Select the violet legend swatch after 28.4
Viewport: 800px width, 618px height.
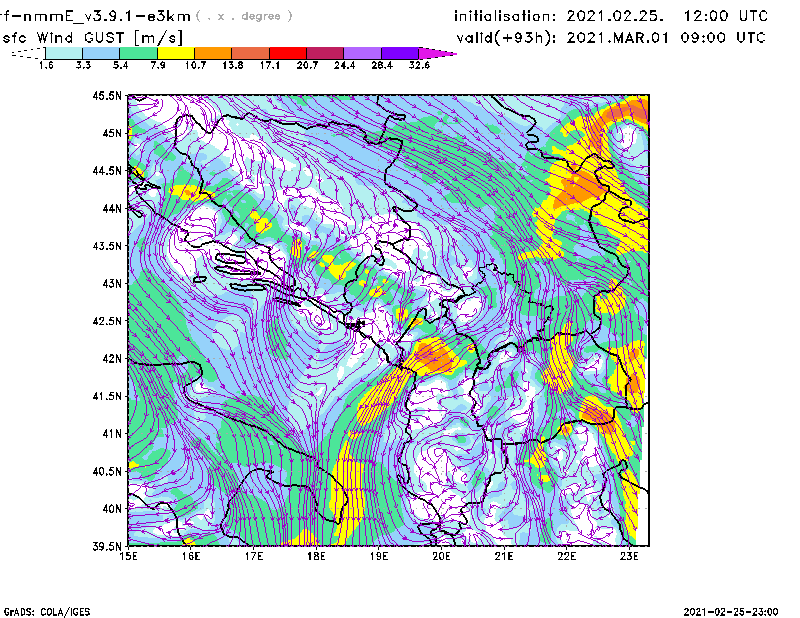[x=400, y=53]
